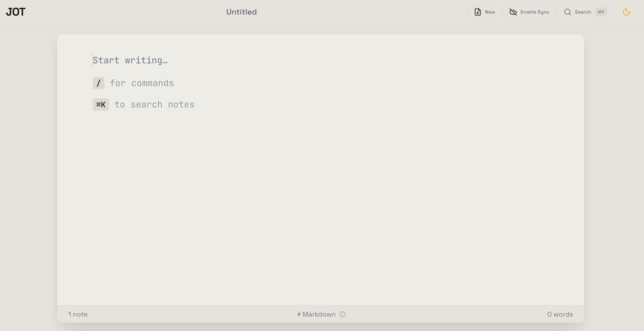Click the new note file-plus icon
Image resolution: width=644 pixels, height=331 pixels.
point(477,12)
